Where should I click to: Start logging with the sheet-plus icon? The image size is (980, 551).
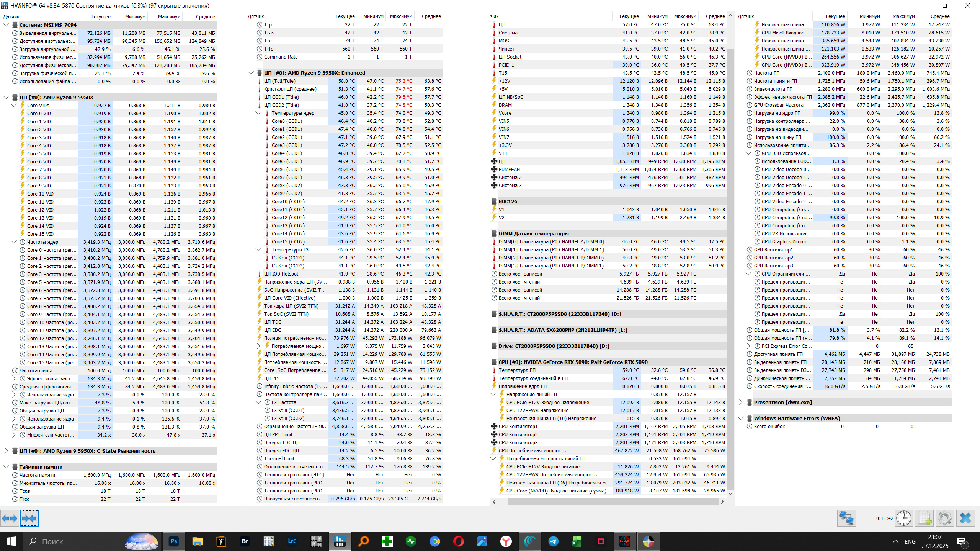tap(925, 518)
